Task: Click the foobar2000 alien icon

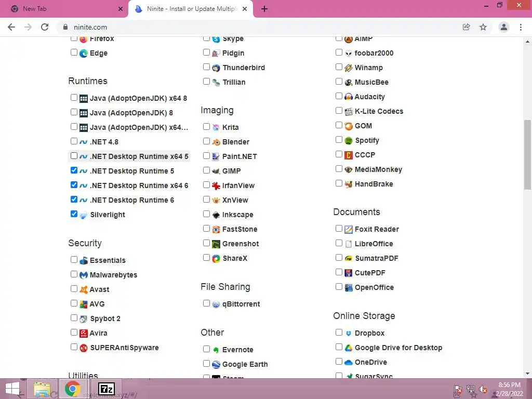Action: click(x=349, y=54)
